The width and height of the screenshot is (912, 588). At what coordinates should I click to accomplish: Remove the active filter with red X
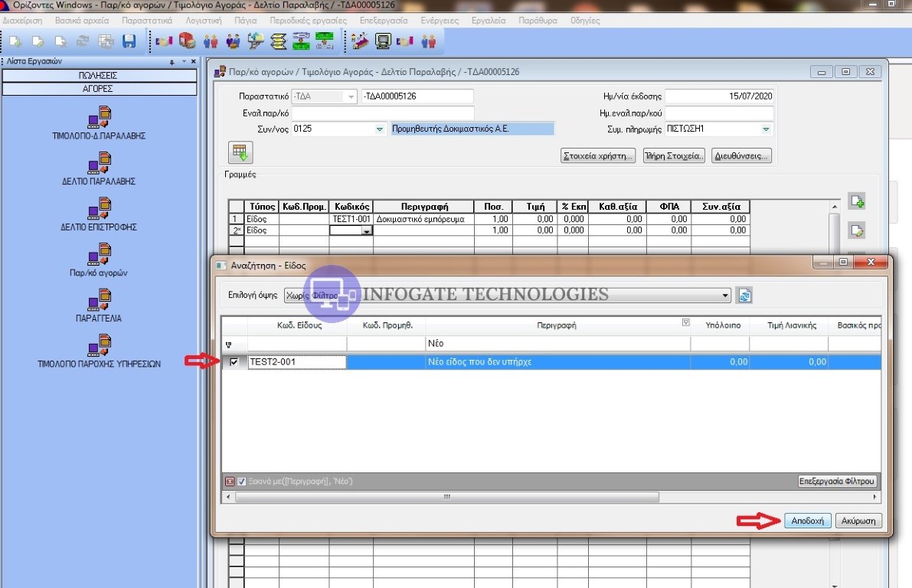[x=230, y=482]
